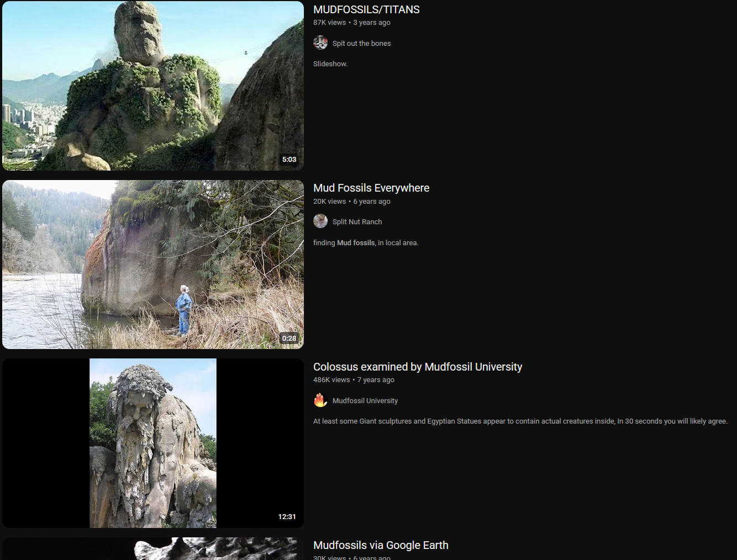Click Colossus examined by Mudfossil University title
Viewport: 737px width, 560px height.
[418, 367]
